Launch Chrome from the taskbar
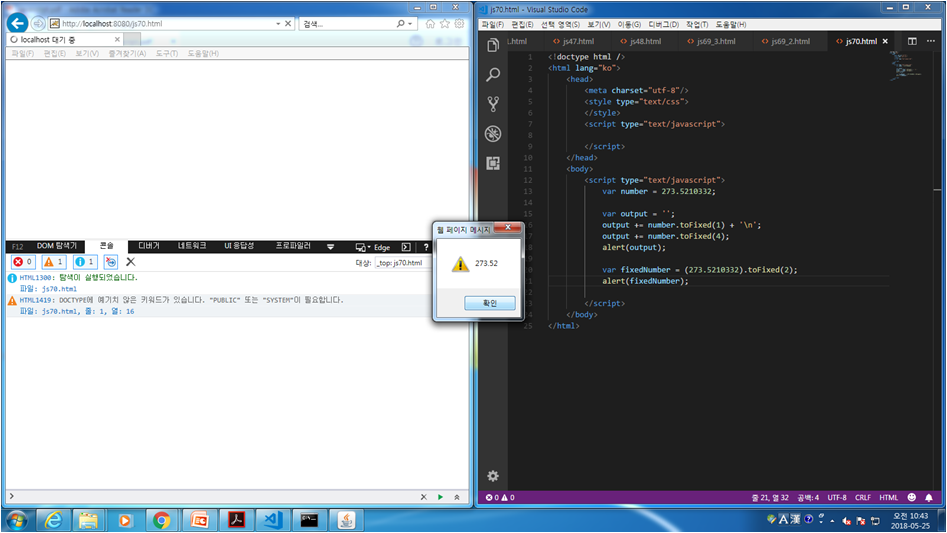This screenshot has width=947, height=533. (161, 520)
